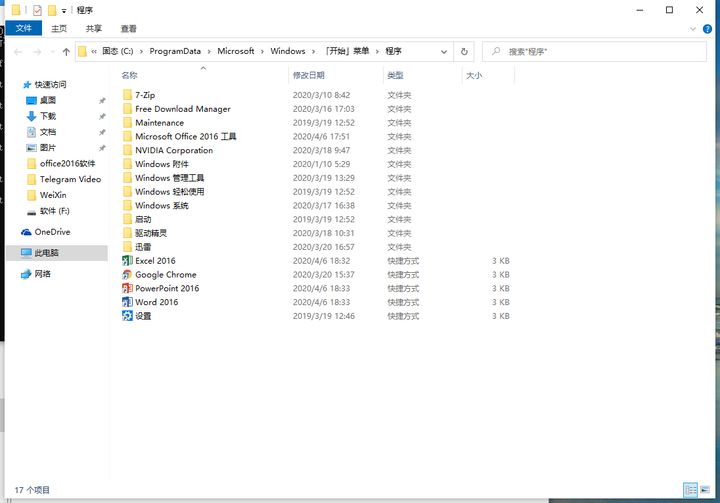
Task: Click Windows in the address path
Action: tap(287, 51)
